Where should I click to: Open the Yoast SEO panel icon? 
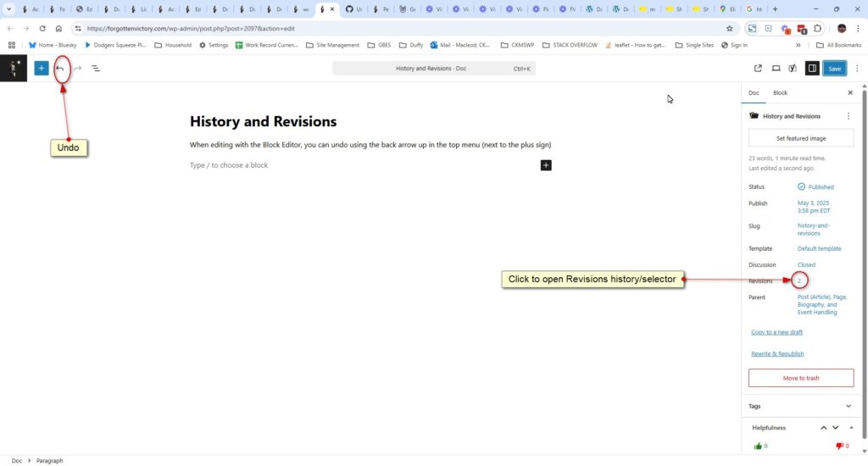click(793, 68)
